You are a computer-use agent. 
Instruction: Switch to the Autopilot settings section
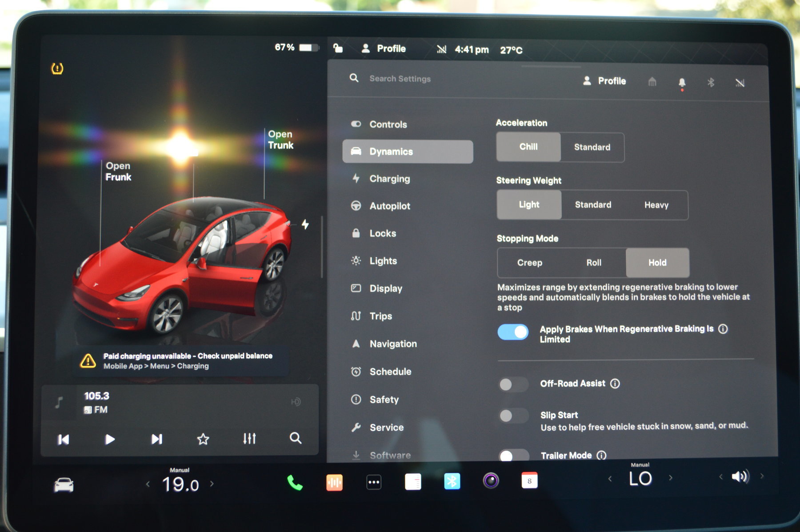pos(389,206)
